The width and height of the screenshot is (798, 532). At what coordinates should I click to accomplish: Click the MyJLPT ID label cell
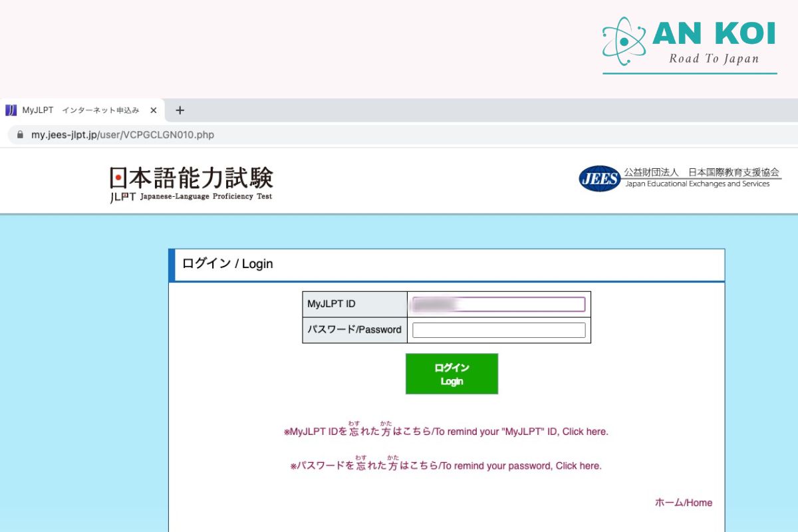pyautogui.click(x=355, y=304)
